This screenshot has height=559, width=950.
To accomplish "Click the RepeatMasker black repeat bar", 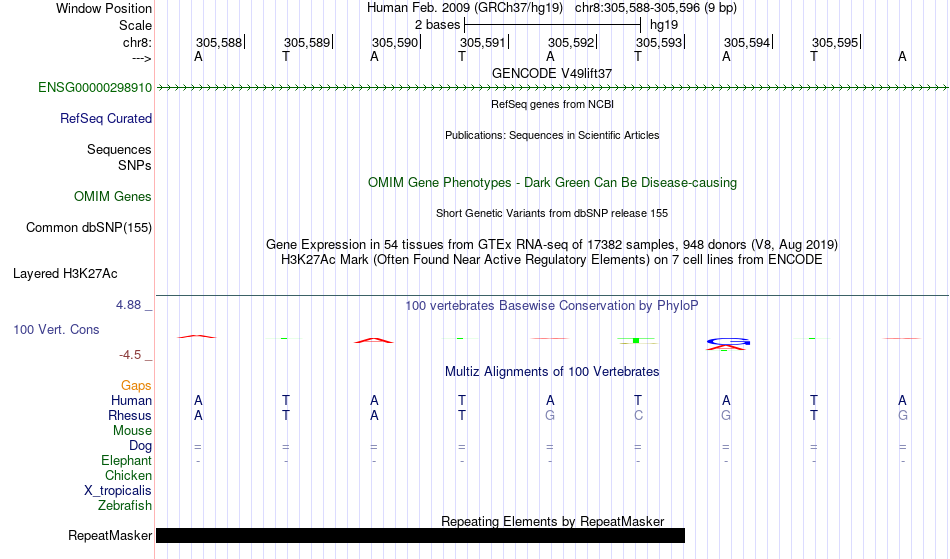I will pyautogui.click(x=420, y=535).
